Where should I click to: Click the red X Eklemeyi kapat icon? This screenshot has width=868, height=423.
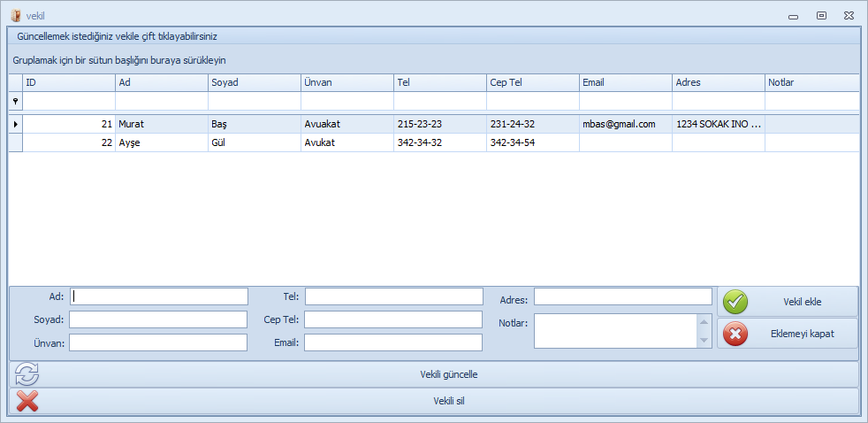[x=735, y=333]
